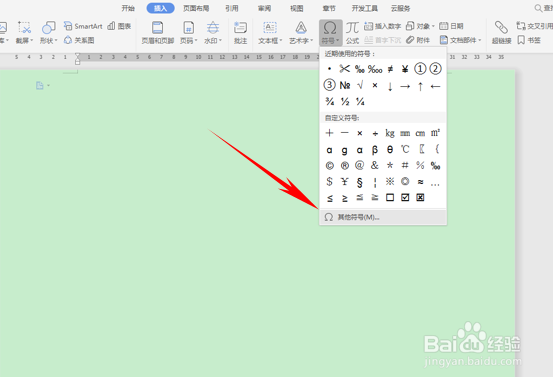Insert the ≈ approximately symbol
The image size is (553, 381).
420,182
